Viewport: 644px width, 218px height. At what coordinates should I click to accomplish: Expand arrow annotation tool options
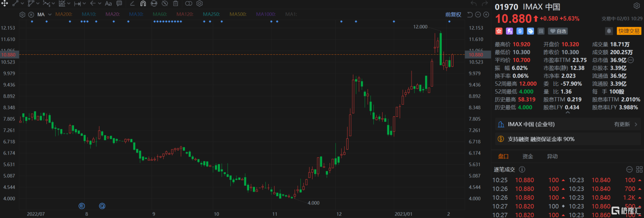click(100, 4)
